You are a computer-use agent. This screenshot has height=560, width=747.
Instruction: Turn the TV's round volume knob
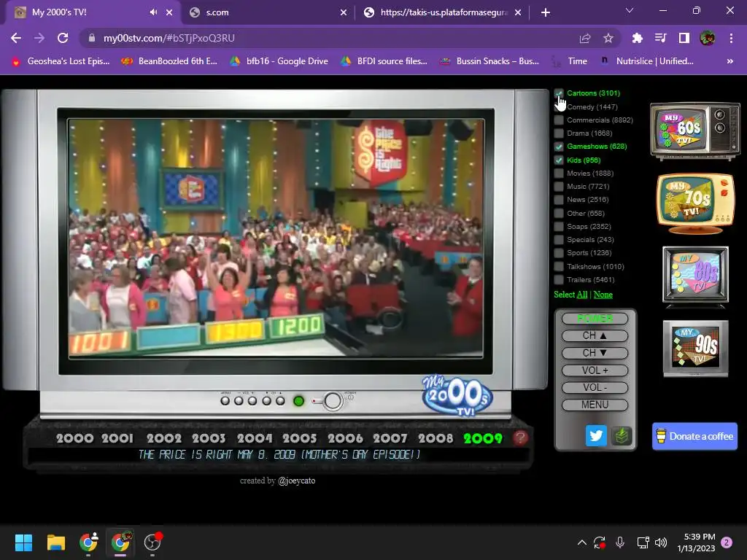333,402
